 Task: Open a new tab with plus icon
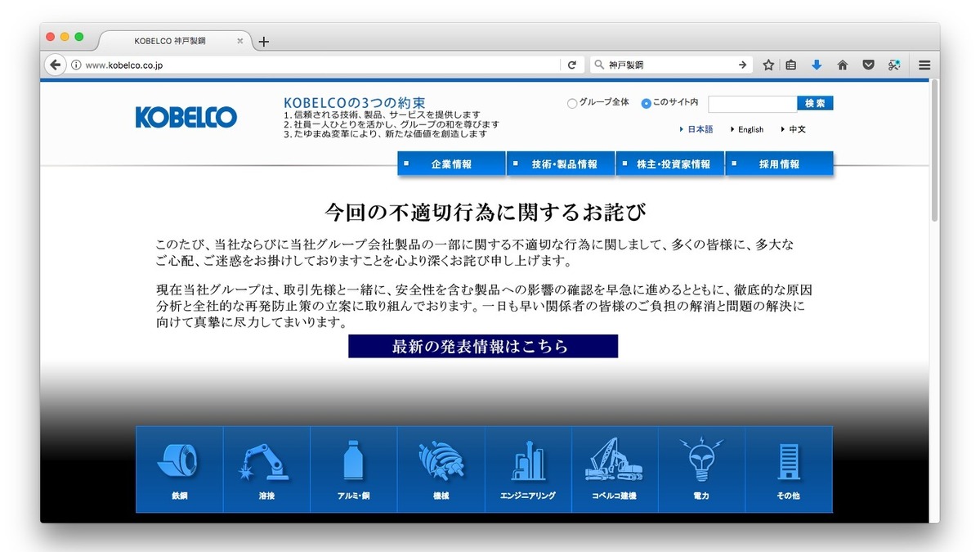(264, 41)
